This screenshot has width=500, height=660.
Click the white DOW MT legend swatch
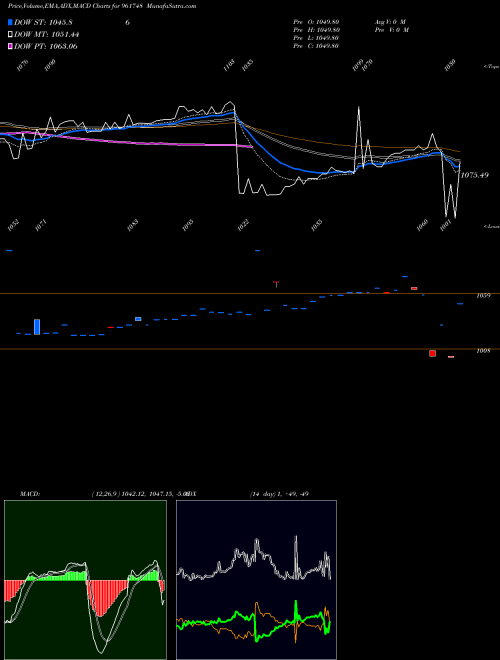(10, 34)
